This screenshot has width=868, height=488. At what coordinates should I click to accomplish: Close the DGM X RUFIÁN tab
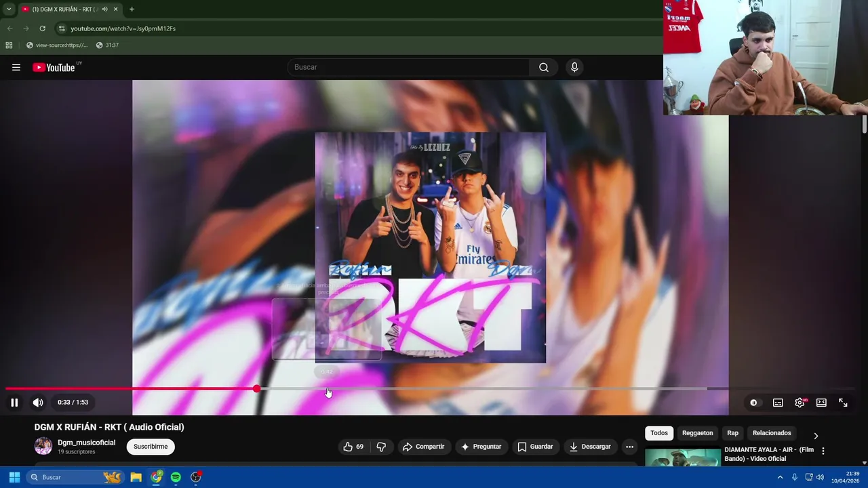pos(115,9)
